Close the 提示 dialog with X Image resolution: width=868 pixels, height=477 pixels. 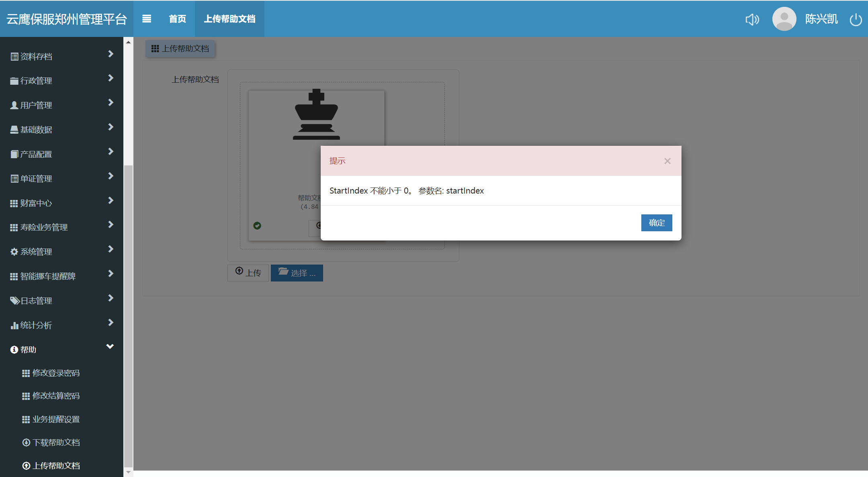[667, 161]
